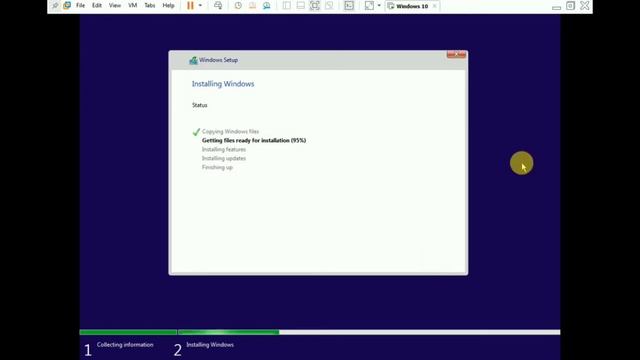The image size is (640, 360).
Task: Click 'Copying Windows files' step text
Action: [230, 131]
